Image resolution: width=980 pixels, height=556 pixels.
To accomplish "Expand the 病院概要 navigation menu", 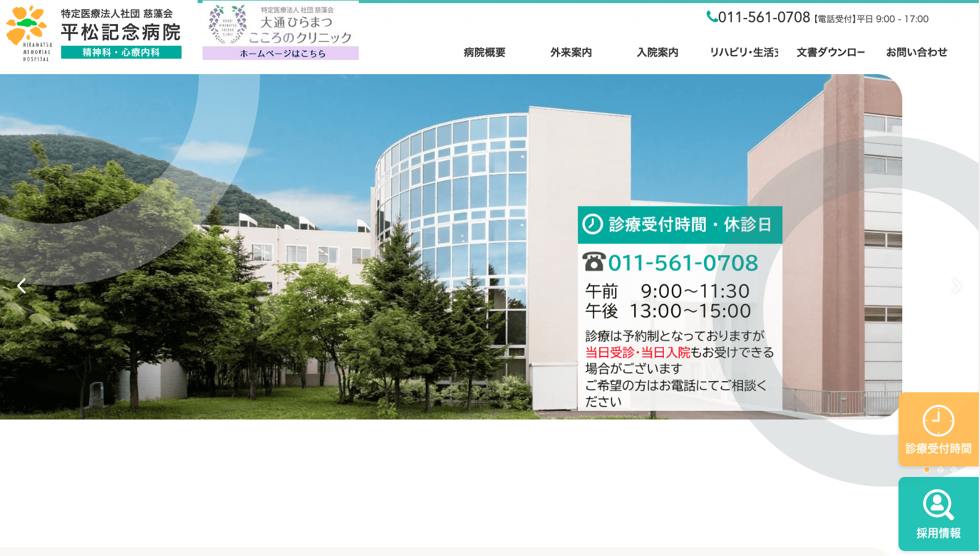I will [x=485, y=53].
